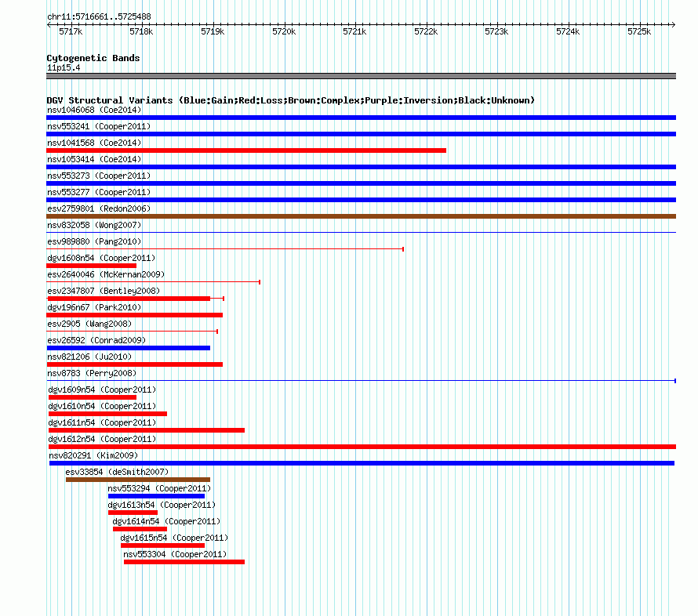The width and height of the screenshot is (698, 616).
Task: Select the red nsv1041568 (Coe2014) loss bar
Action: pos(246,150)
